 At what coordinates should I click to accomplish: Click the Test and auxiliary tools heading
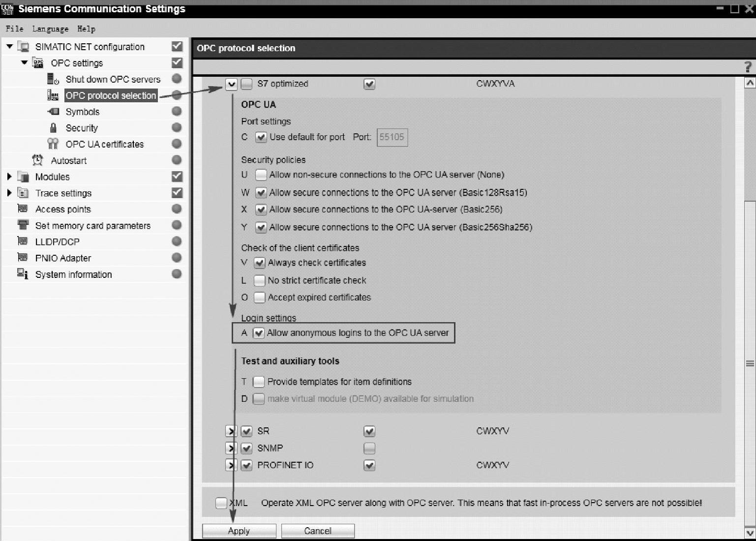tap(290, 361)
